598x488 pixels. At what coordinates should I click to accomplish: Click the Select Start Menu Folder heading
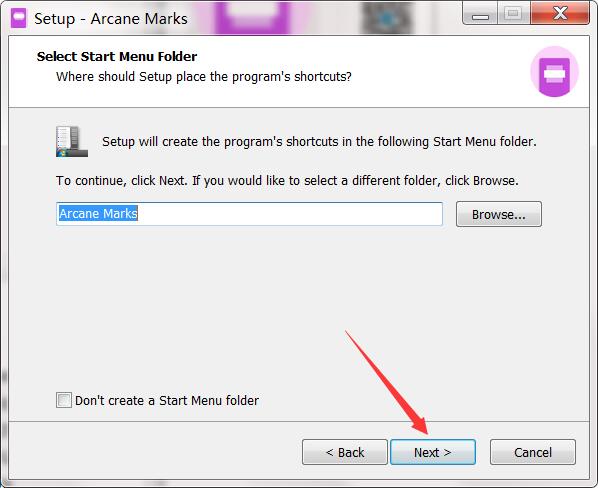[117, 56]
